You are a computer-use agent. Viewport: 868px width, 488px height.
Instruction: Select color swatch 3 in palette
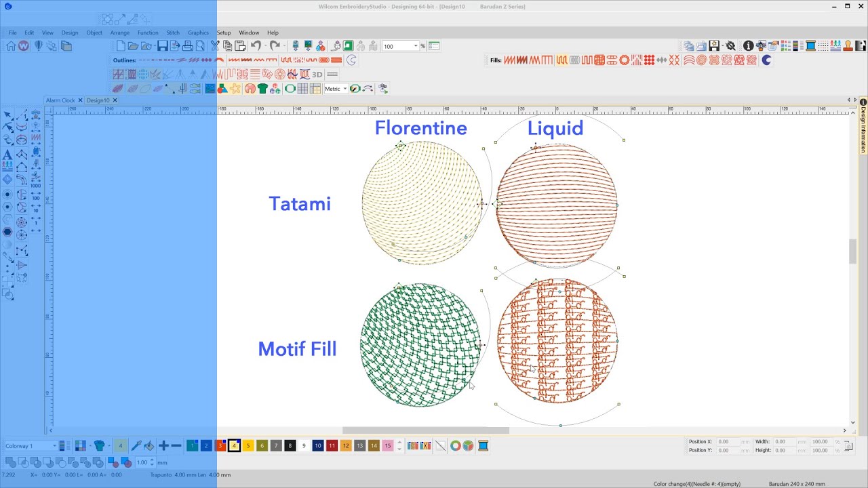(220, 445)
